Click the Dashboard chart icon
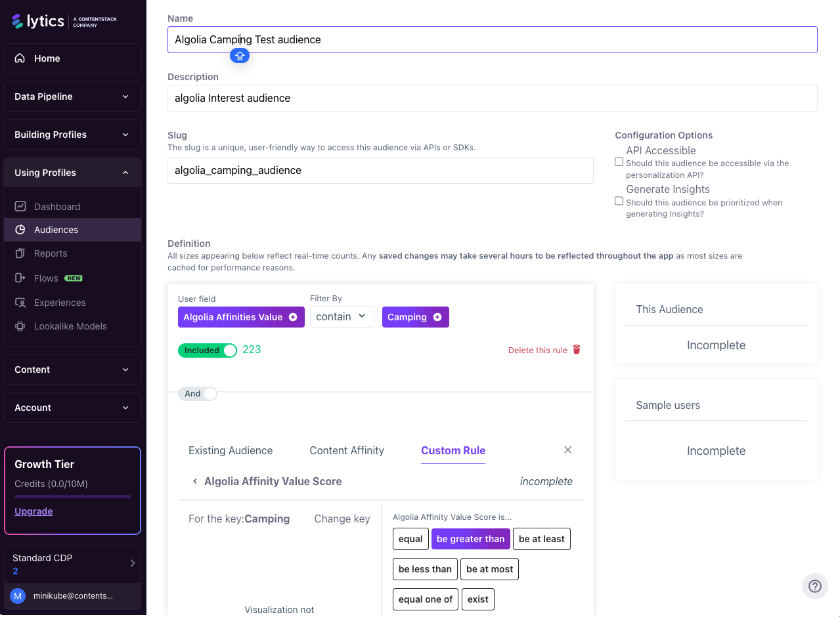The image size is (840, 617). [x=20, y=206]
